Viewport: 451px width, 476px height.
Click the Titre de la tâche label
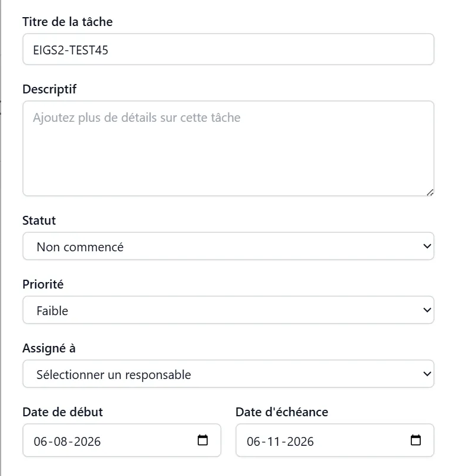pos(67,22)
